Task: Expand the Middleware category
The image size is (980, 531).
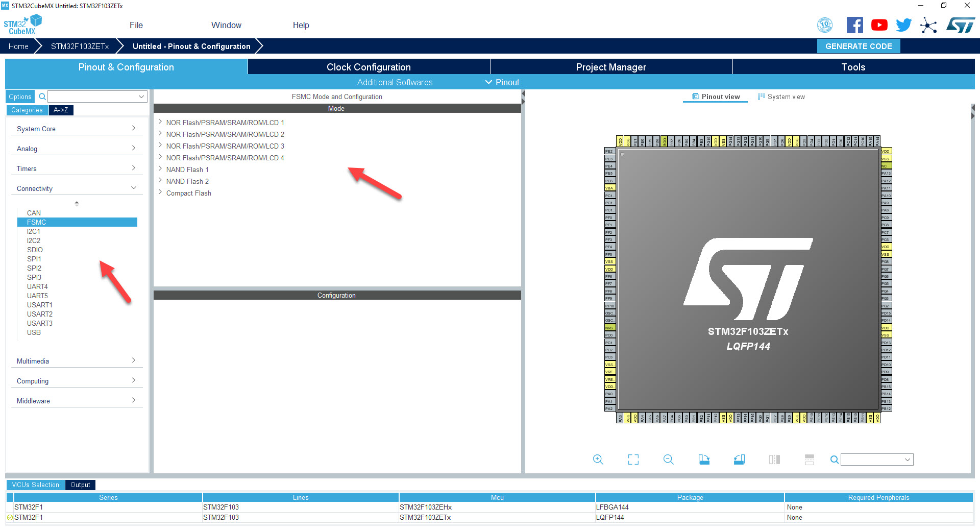Action: pos(77,401)
